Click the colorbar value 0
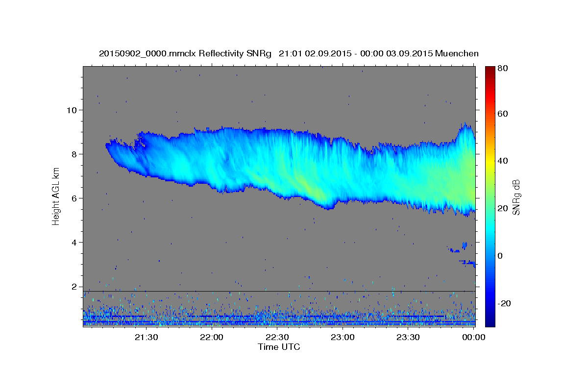This screenshot has height=392, width=588. [x=500, y=256]
